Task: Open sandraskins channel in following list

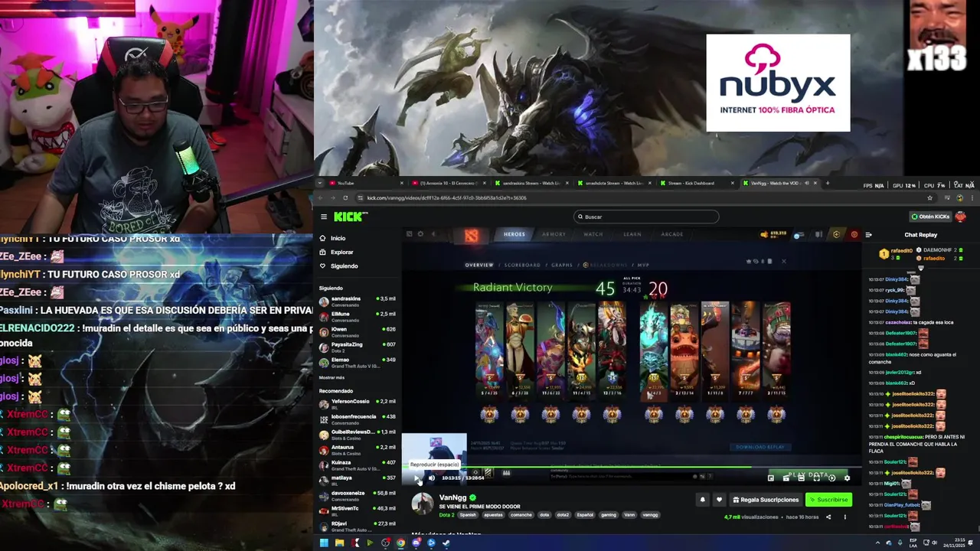Action: tap(357, 301)
